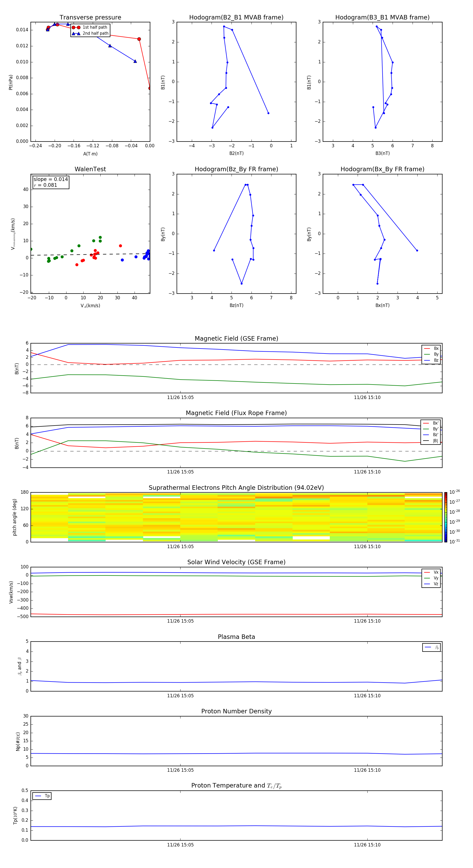This screenshot has width=473, height=868.
Task: Click the "Bx'" entry in Flux Rope legend
Action: [431, 423]
